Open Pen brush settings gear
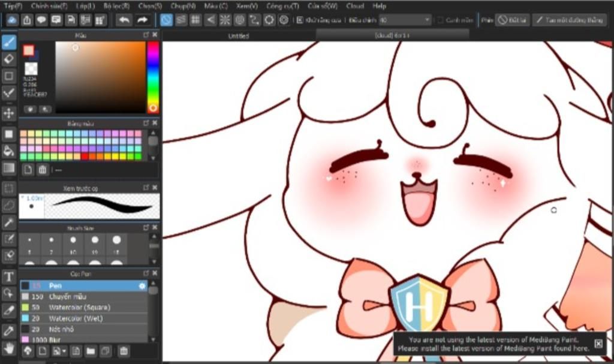Viewport: 614px width, 364px height. pos(142,286)
